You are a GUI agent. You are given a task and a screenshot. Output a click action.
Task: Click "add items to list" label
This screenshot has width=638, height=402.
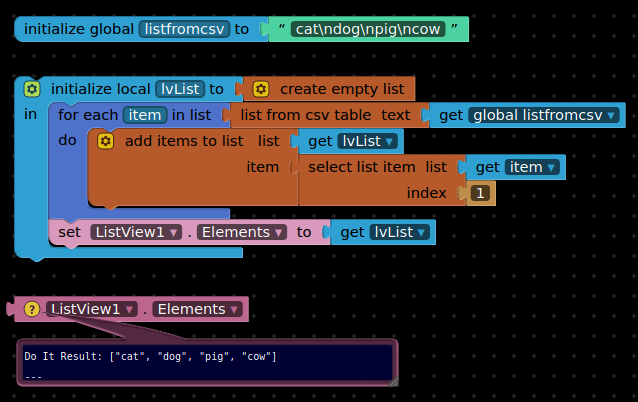(184, 141)
